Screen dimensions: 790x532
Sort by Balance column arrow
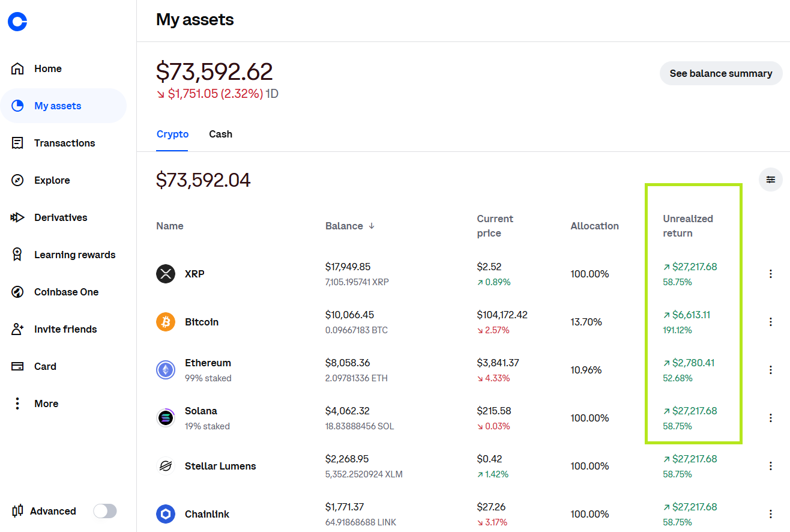point(372,226)
